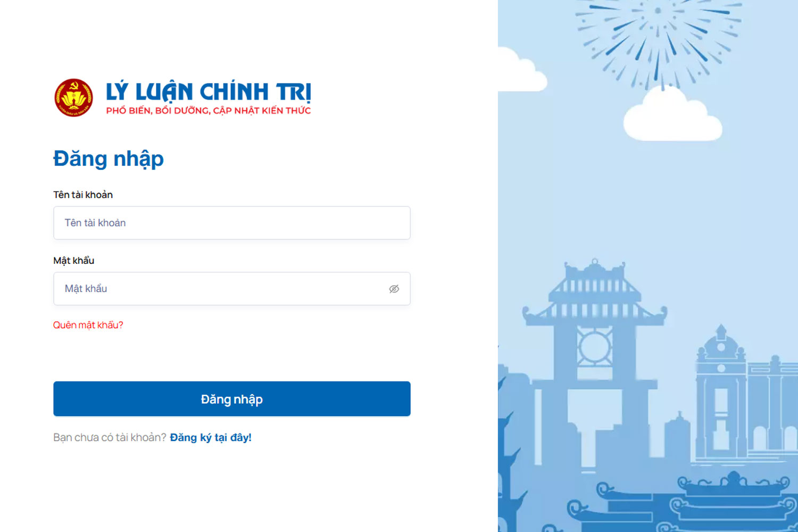798x532 pixels.
Task: Click the red PHỔ BIẾN, BỒI DƯỠNG subtitle
Action: [209, 111]
